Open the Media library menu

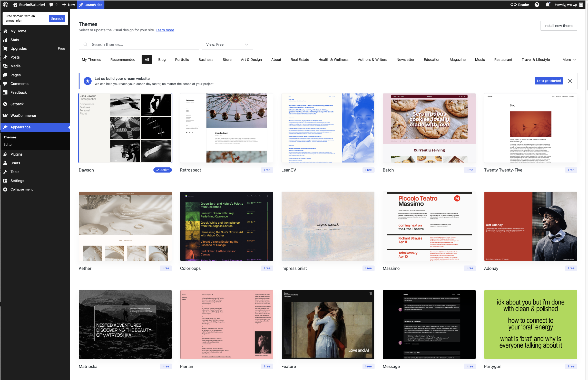point(15,66)
